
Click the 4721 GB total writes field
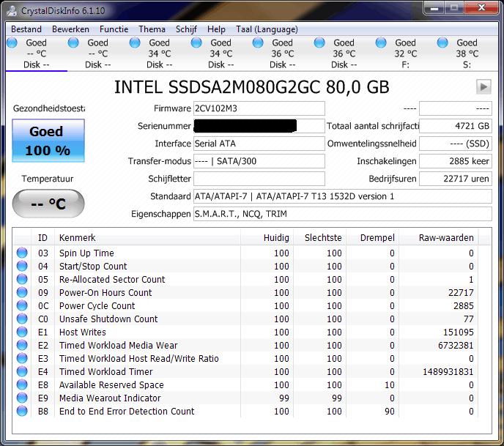coord(456,126)
